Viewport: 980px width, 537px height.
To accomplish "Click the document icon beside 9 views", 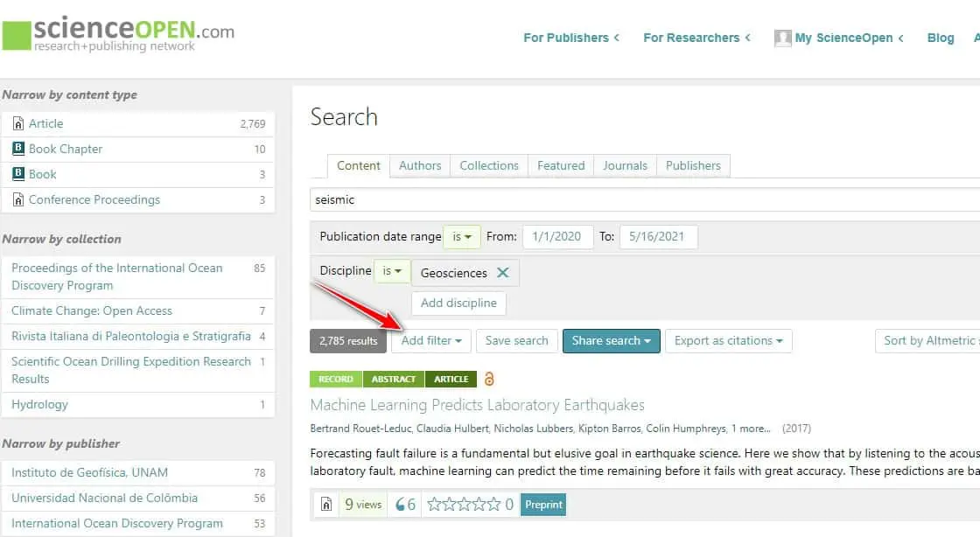I will pos(325,505).
